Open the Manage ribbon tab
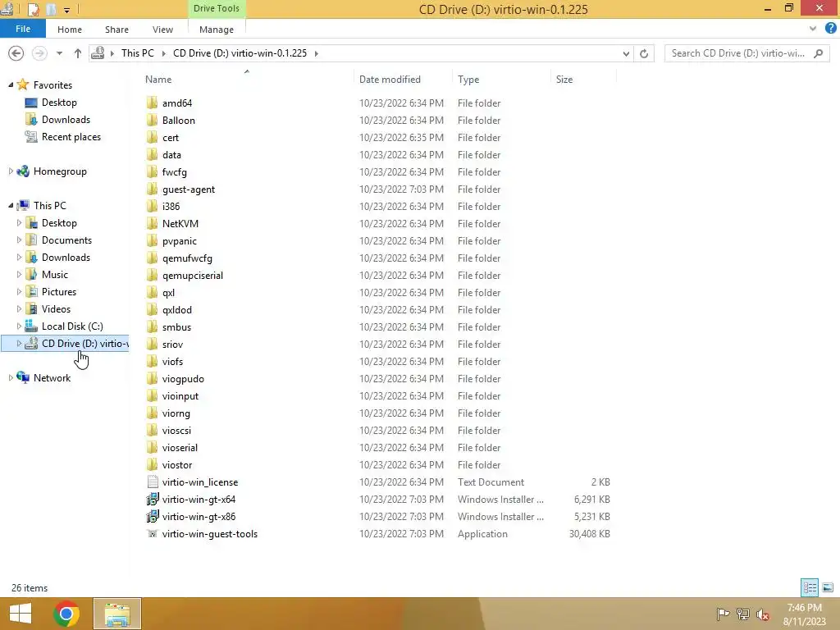 217,30
